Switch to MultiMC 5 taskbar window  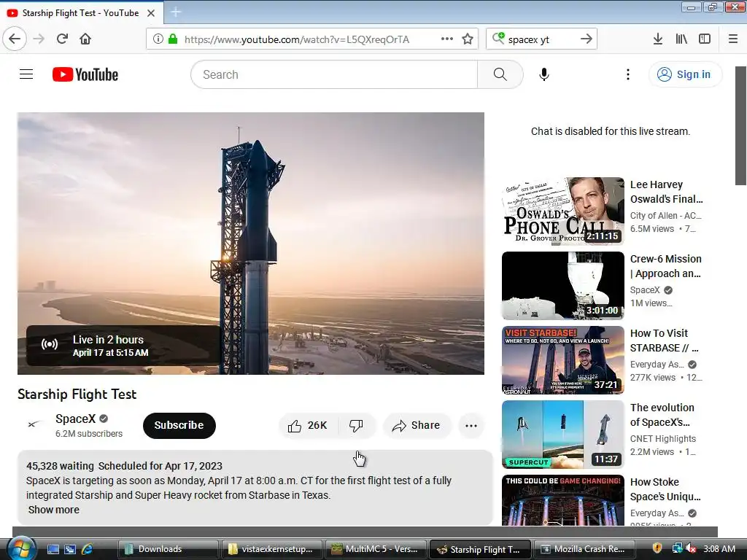click(376, 549)
